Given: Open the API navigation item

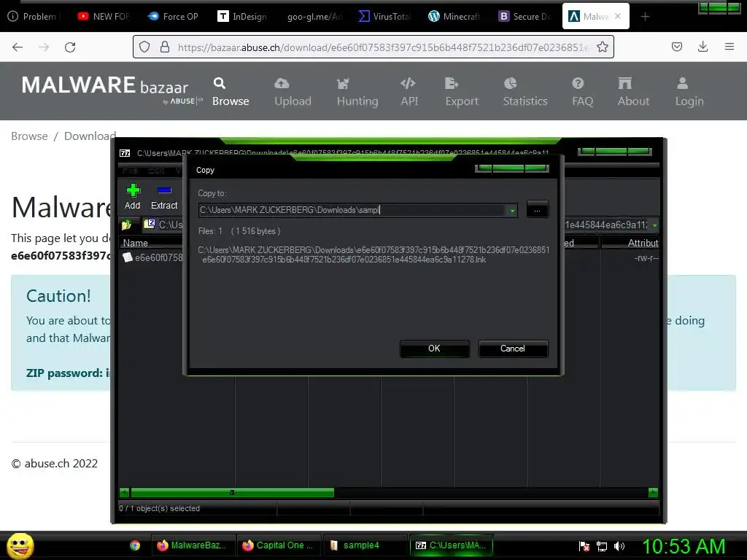Looking at the screenshot, I should tap(409, 92).
